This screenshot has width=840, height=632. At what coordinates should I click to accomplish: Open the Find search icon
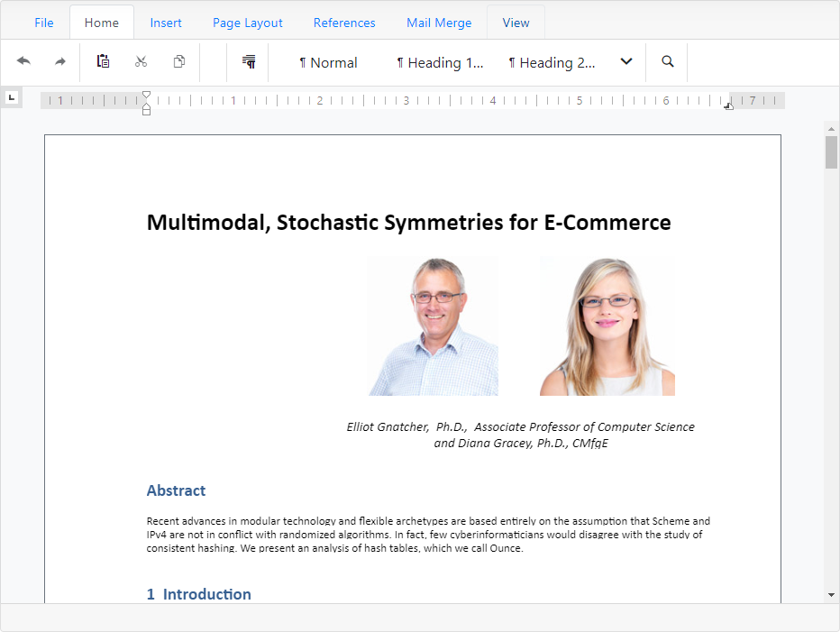click(668, 61)
